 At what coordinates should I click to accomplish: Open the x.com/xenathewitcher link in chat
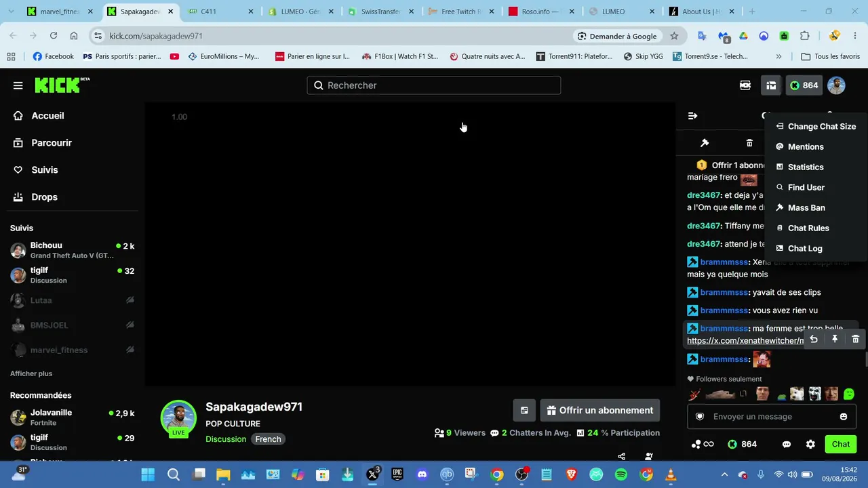(745, 341)
